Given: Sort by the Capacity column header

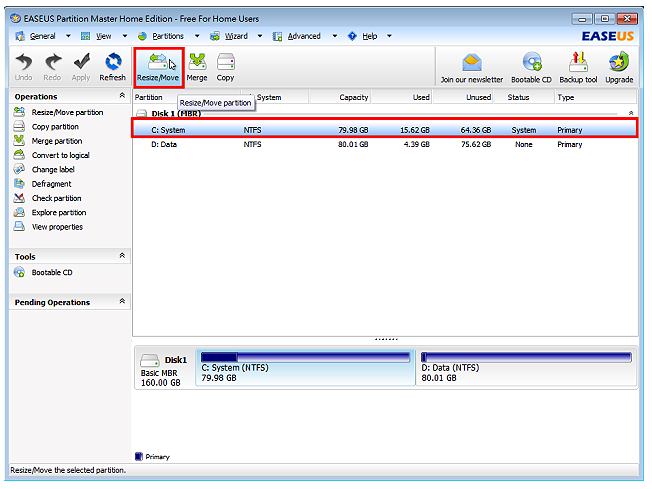Looking at the screenshot, I should (353, 97).
